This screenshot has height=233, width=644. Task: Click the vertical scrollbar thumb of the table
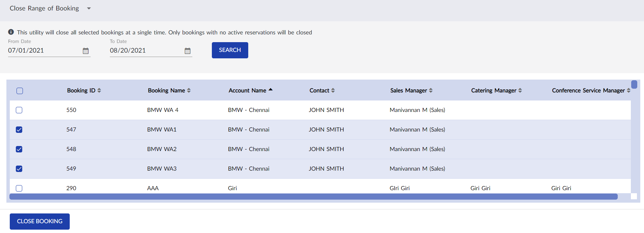pos(634,84)
